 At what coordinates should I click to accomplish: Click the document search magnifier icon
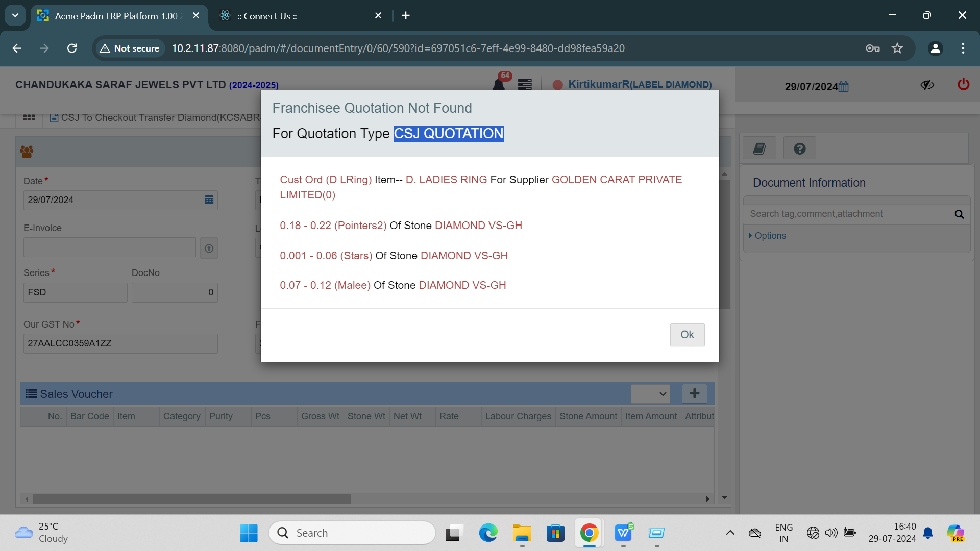click(x=959, y=214)
